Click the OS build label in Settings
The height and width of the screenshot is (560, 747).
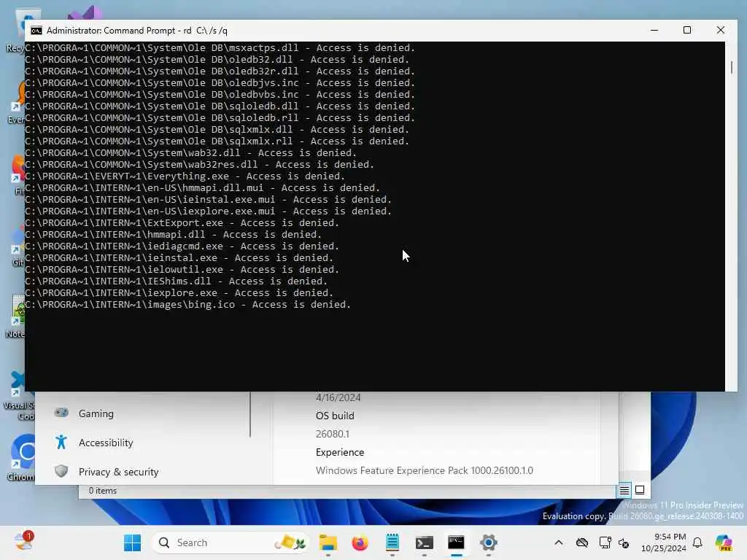point(335,416)
